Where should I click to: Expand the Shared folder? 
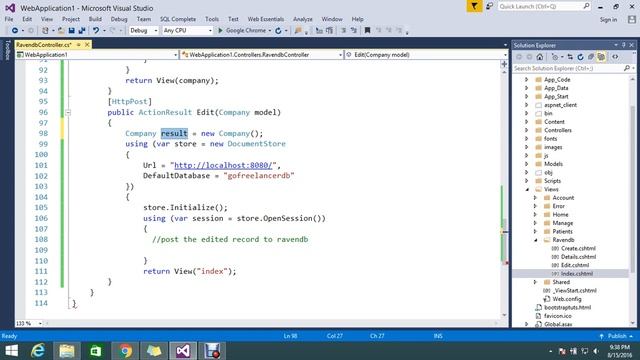pos(536,282)
